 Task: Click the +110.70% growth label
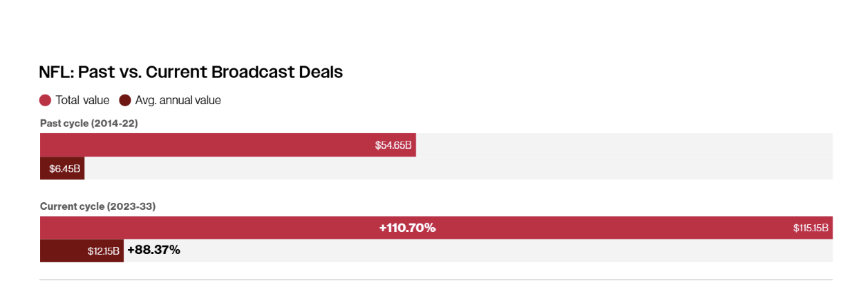(407, 228)
